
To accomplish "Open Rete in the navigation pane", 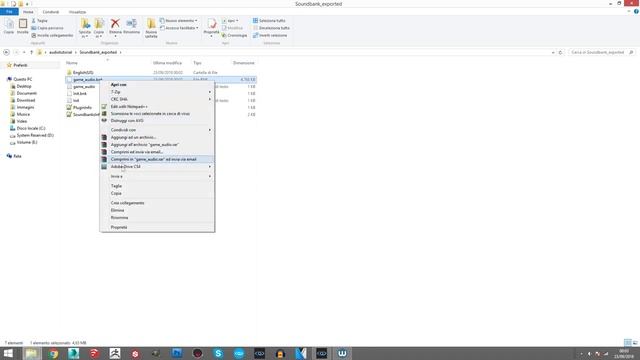I will [x=17, y=156].
